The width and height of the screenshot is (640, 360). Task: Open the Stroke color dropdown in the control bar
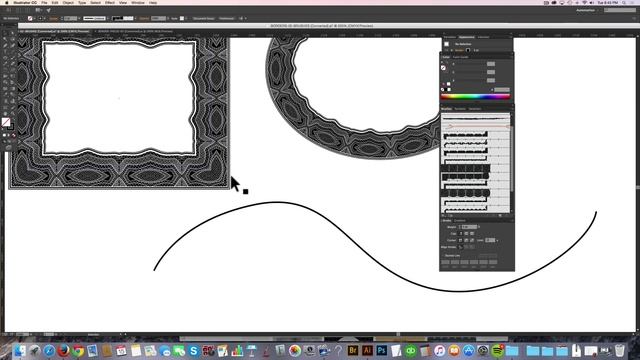click(44, 18)
